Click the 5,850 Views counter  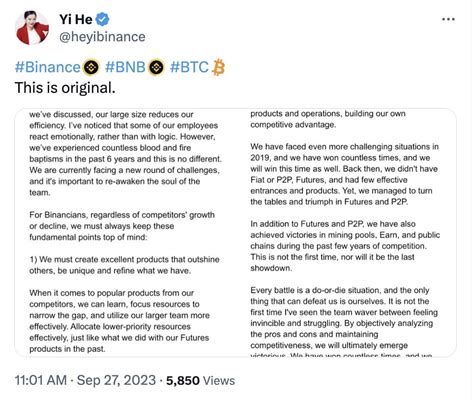[201, 380]
